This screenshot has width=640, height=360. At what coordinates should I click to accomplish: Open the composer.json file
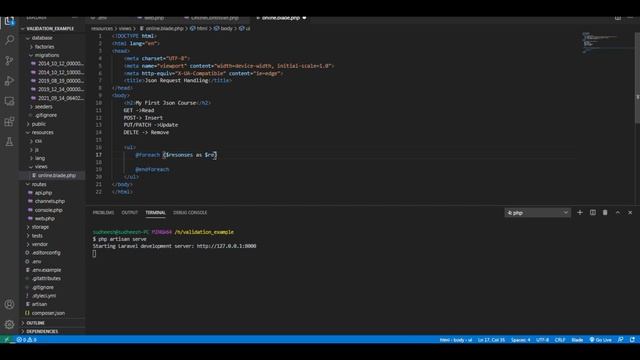coord(48,313)
